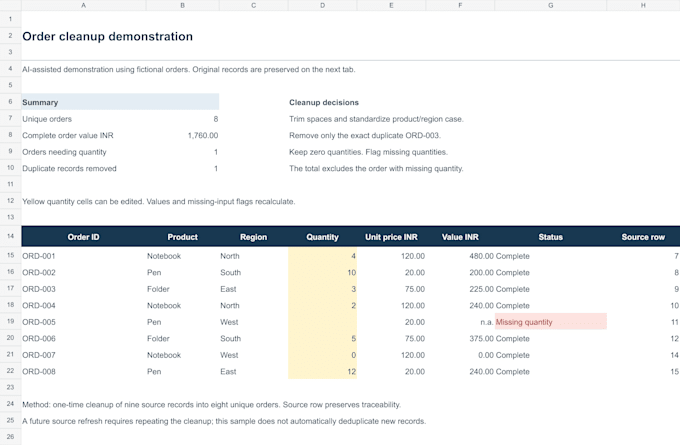Viewport: 680px width, 445px height.
Task: Select the 375.00 value cell for ORD-006
Action: point(460,338)
